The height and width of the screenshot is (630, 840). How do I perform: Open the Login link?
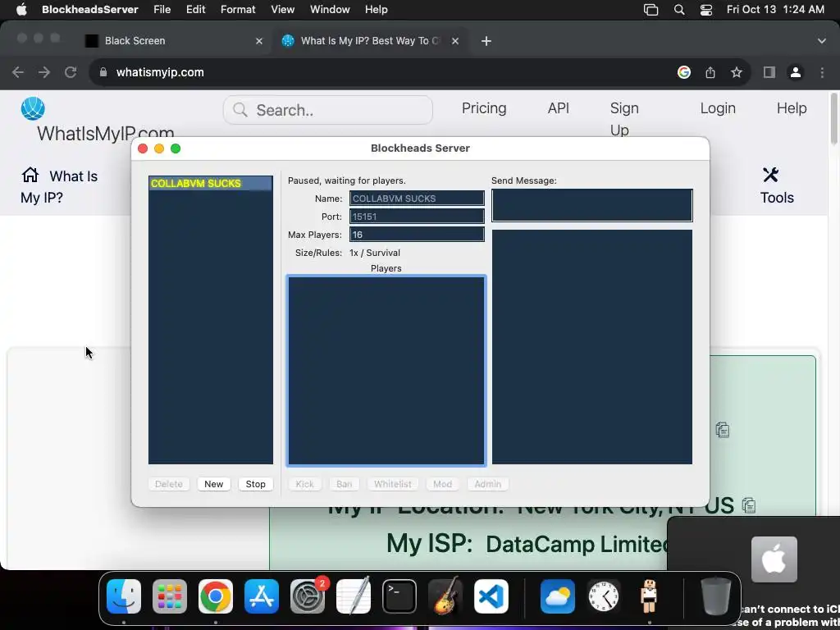[x=717, y=108]
